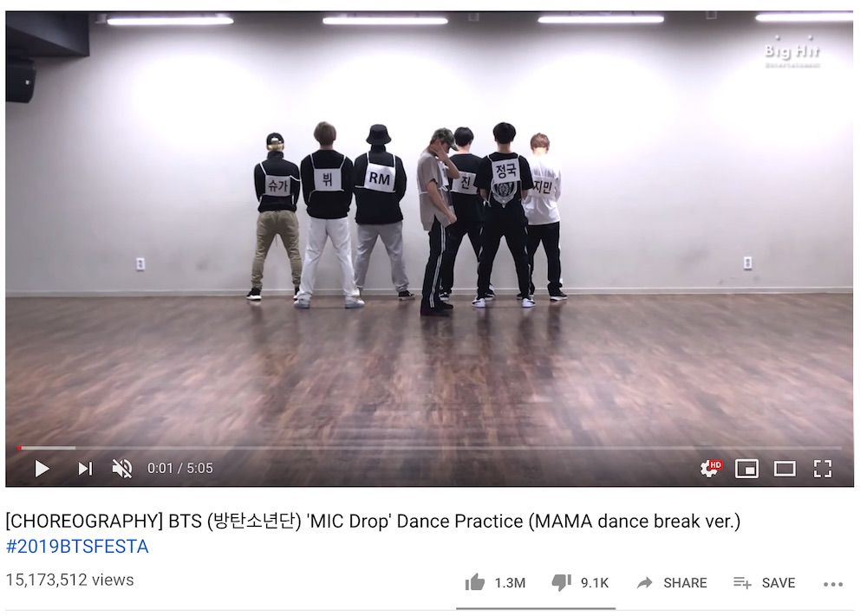Screen dimensions: 867x616
Task: Dislike the video with thumbs down
Action: coord(561,582)
